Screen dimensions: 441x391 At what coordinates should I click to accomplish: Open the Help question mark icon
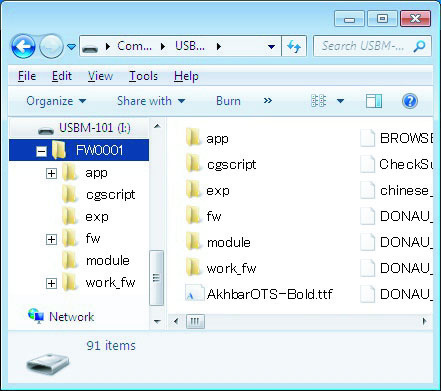click(x=410, y=101)
